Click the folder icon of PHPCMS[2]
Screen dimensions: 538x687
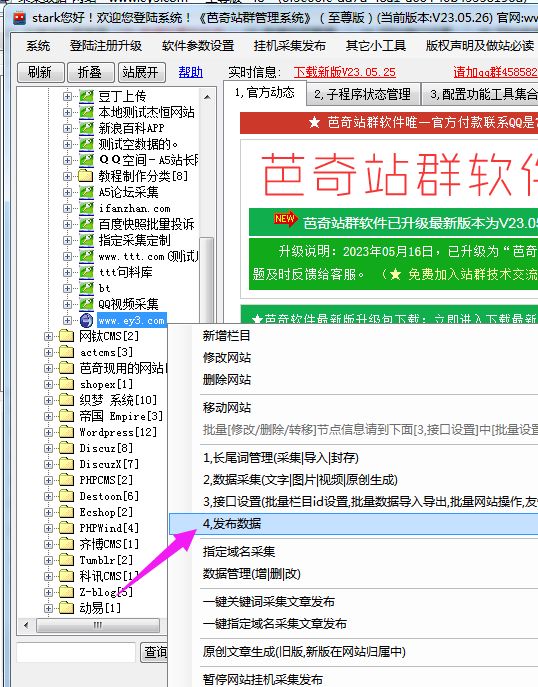click(67, 480)
